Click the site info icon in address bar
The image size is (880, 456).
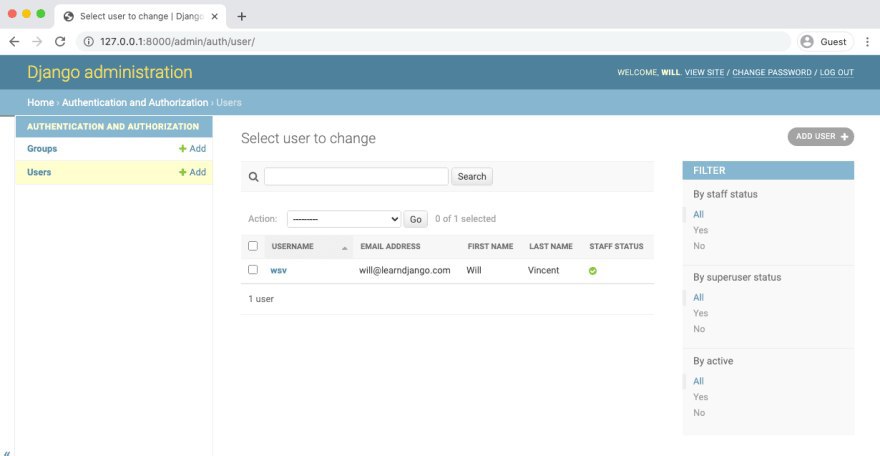tap(89, 42)
